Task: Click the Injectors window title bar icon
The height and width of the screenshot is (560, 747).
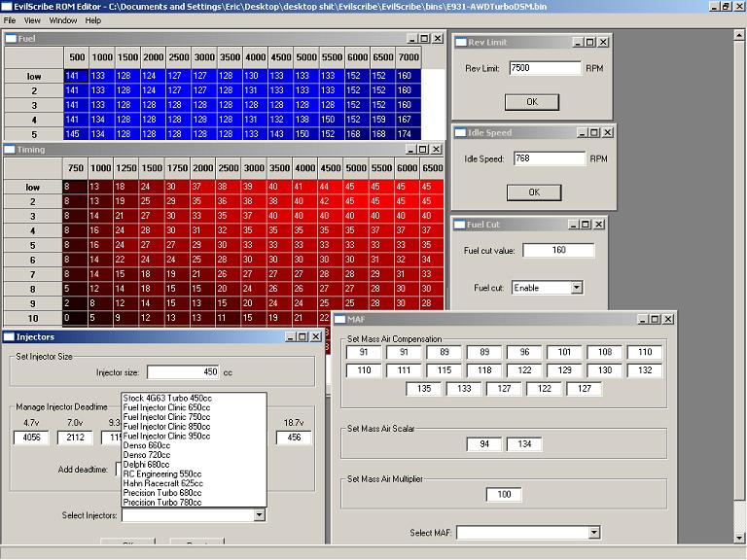Action: pyautogui.click(x=9, y=337)
